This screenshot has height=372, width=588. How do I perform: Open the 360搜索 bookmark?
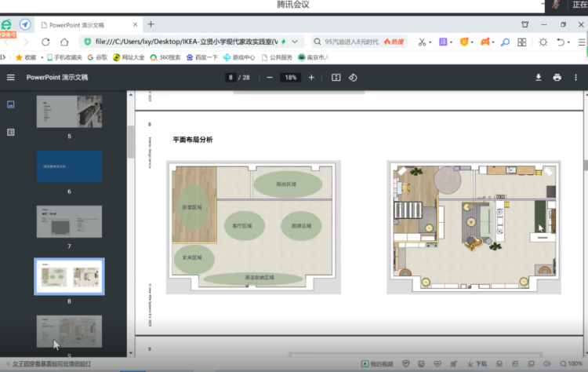click(165, 57)
